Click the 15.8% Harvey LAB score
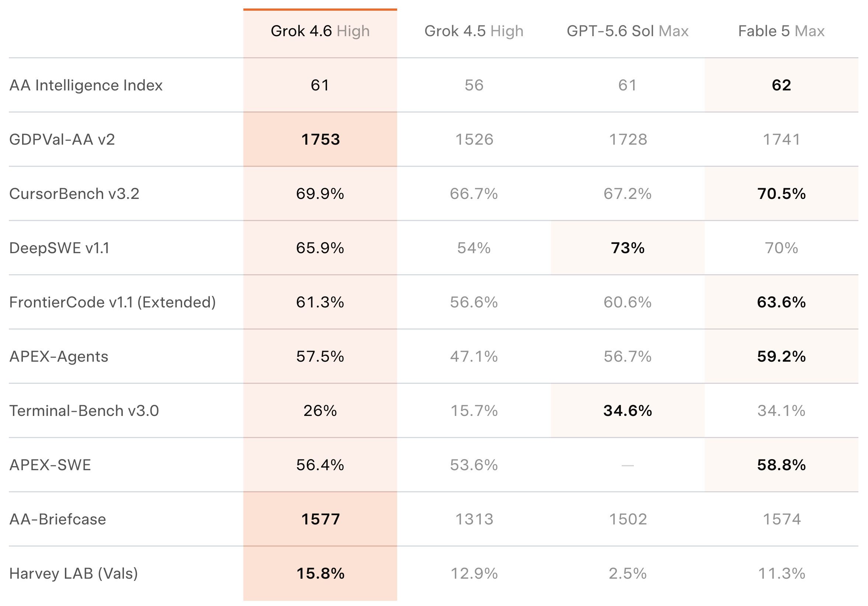Viewport: 868px width, 606px height. point(320,574)
